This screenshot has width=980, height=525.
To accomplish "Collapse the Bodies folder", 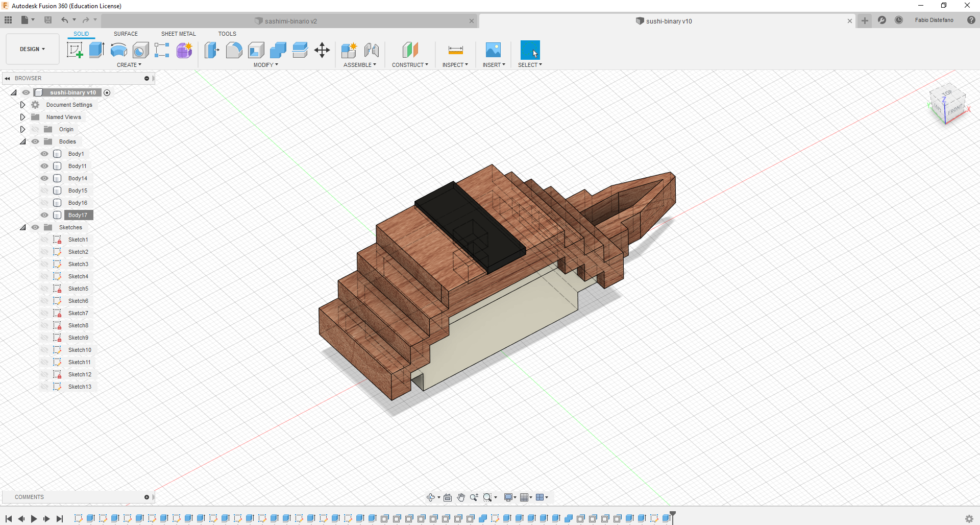I will (x=22, y=141).
